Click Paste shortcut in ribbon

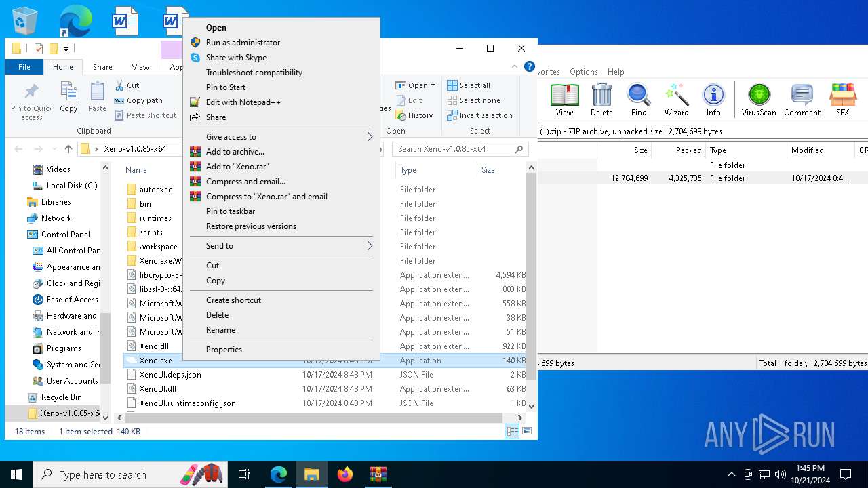pos(145,115)
